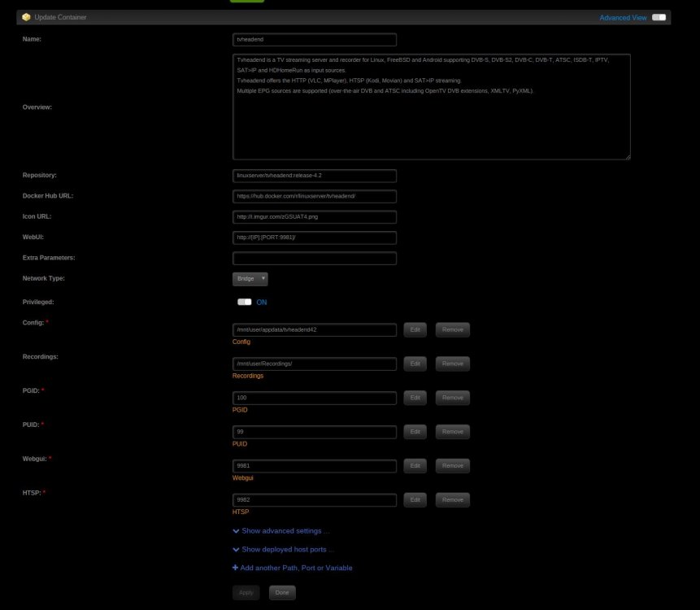The width and height of the screenshot is (700, 610).
Task: Click the Webgui port field 9981
Action: (x=315, y=466)
